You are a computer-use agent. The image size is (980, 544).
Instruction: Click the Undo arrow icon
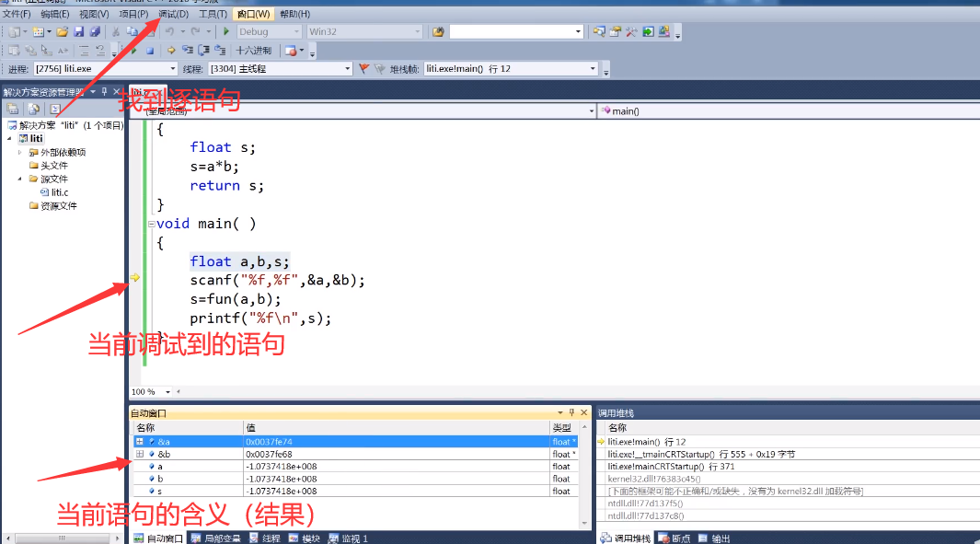click(x=169, y=31)
